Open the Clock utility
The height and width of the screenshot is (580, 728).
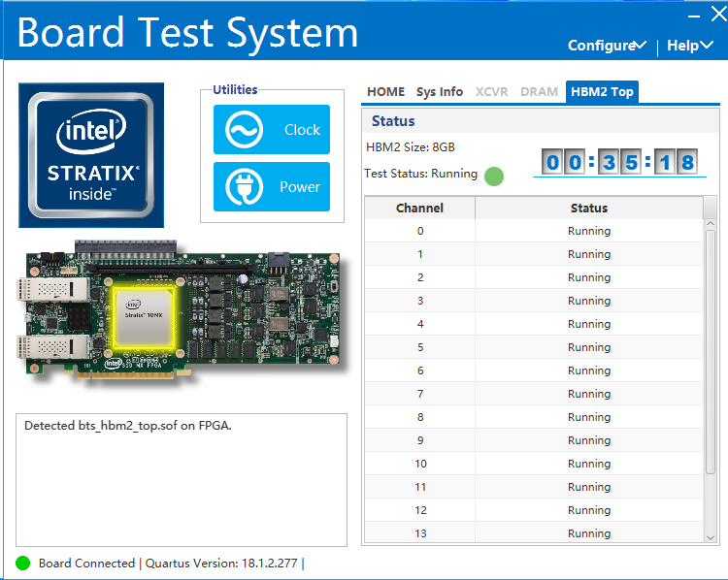272,129
